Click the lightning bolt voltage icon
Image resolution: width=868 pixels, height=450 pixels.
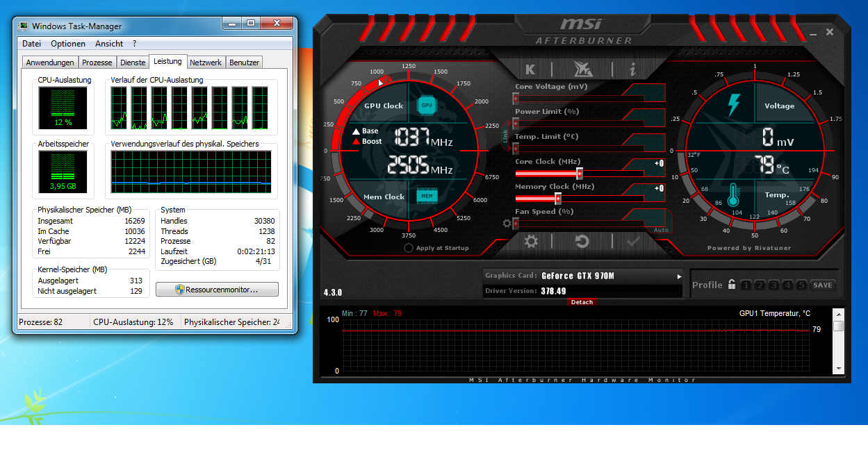tap(734, 105)
